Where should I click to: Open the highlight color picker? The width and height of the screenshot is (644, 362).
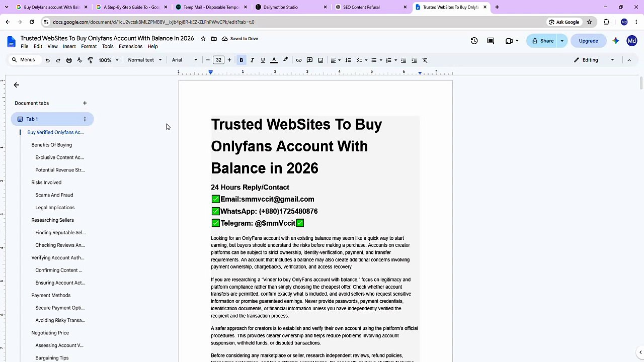coord(285,60)
